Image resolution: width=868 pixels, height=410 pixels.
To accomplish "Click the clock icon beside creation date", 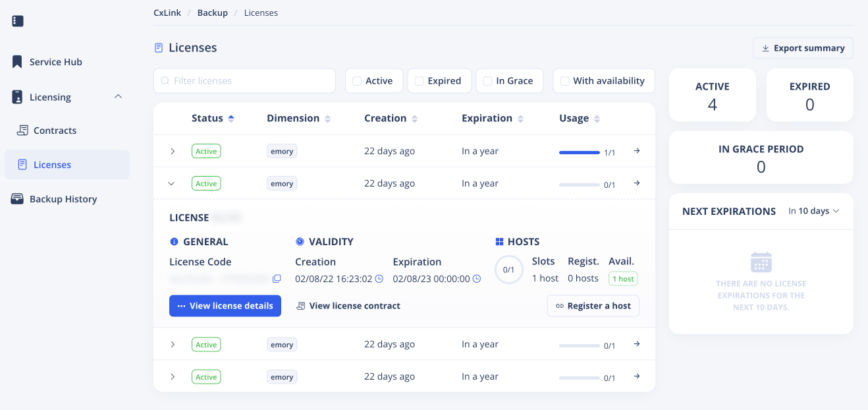I will pos(379,279).
